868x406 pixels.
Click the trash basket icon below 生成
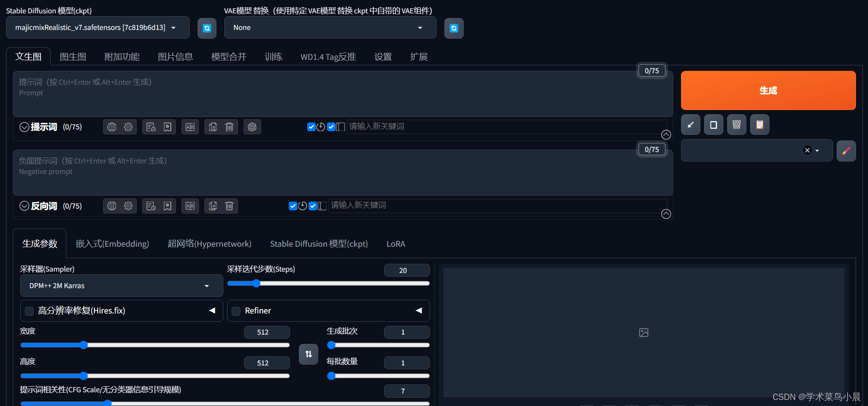737,125
